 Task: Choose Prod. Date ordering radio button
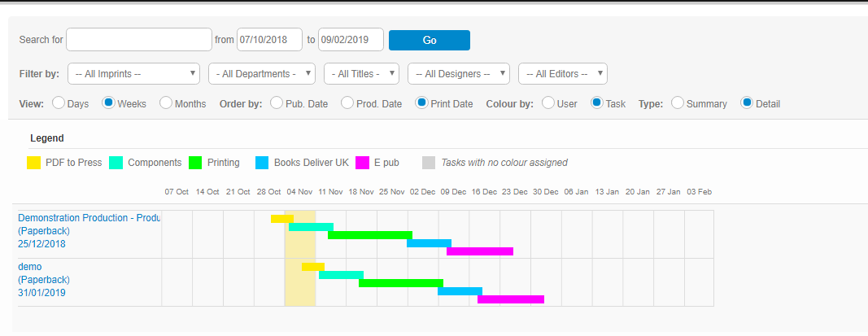pos(347,103)
